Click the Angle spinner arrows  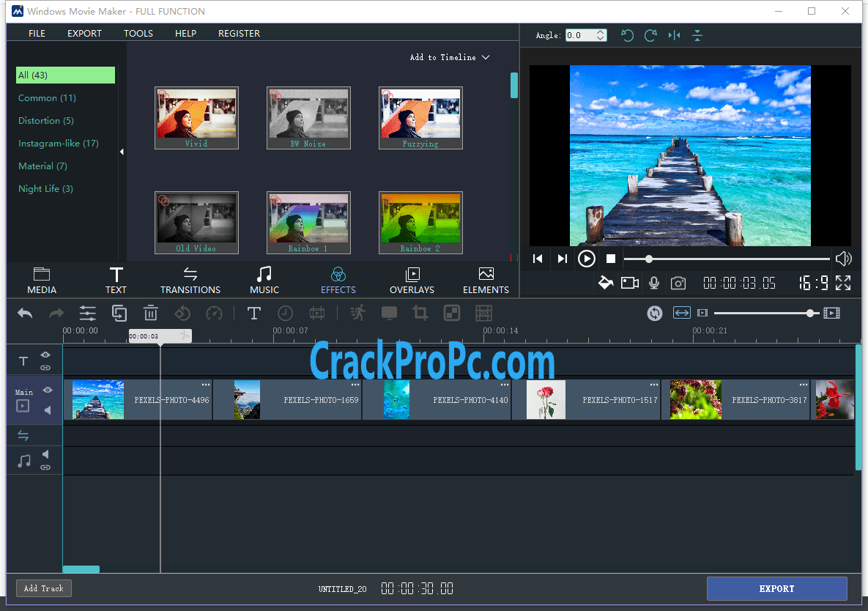pos(601,35)
